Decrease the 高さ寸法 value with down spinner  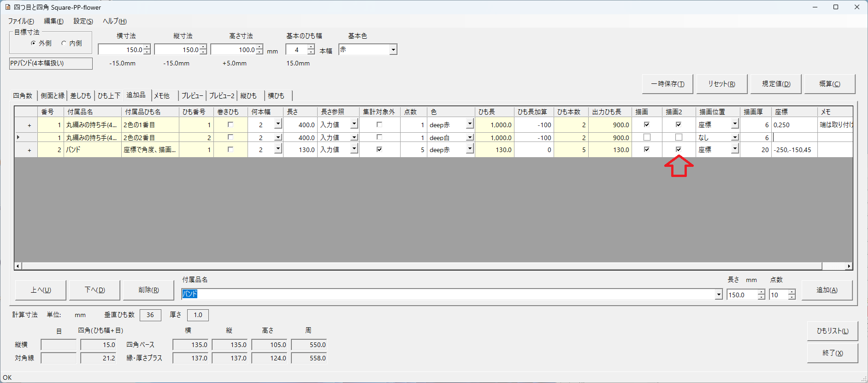click(260, 52)
